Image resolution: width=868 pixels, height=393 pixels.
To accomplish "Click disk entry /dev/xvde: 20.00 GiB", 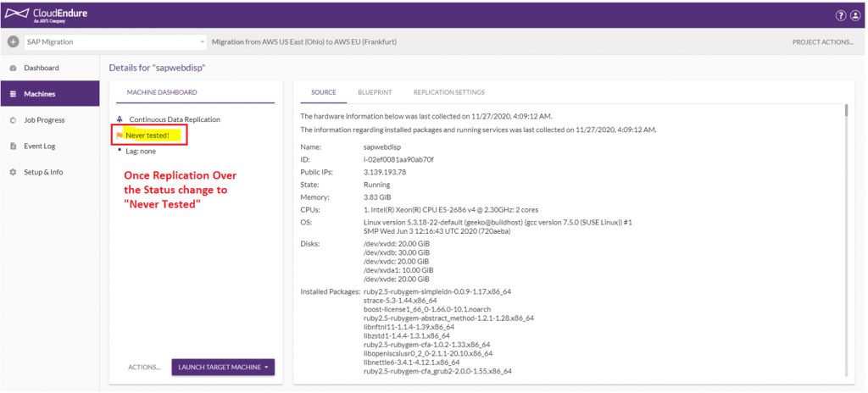I will pos(397,279).
